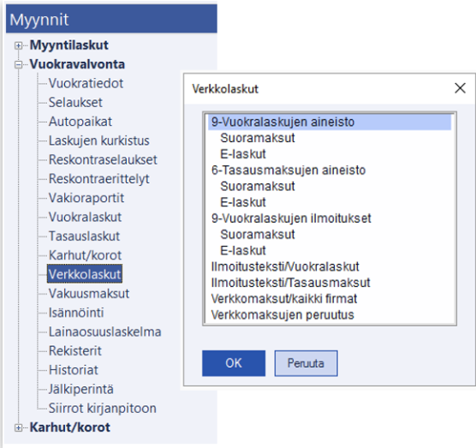Screen dimensions: 476x448
Task: Open Autopaikat tree item
Action: click(x=80, y=122)
